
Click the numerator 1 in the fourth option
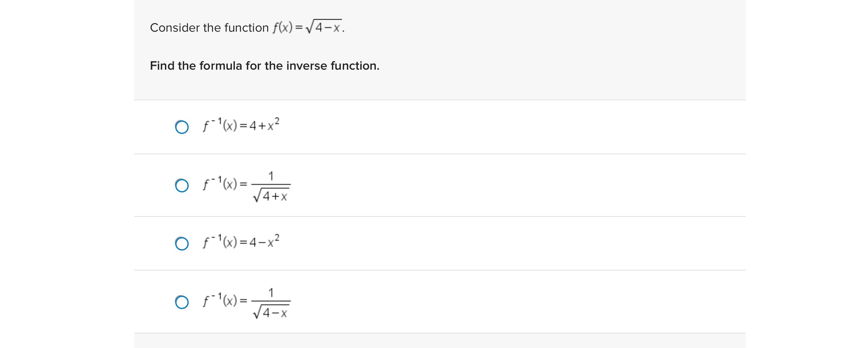point(271,293)
